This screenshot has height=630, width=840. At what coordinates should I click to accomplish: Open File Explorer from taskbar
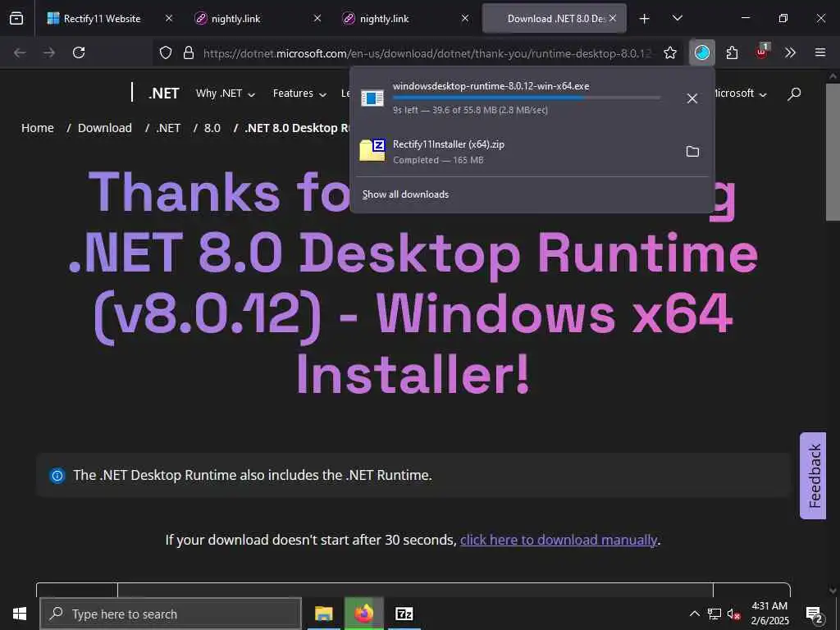coord(323,614)
